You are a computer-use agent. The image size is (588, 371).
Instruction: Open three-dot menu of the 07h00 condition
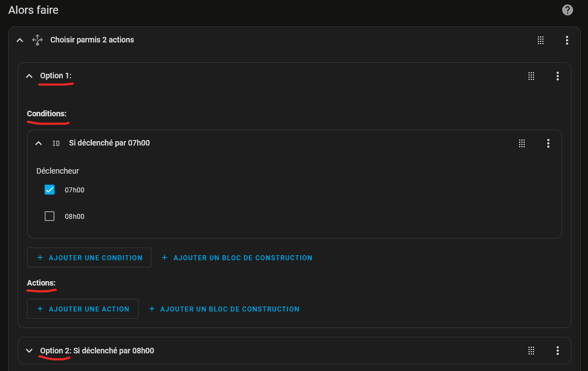point(548,143)
